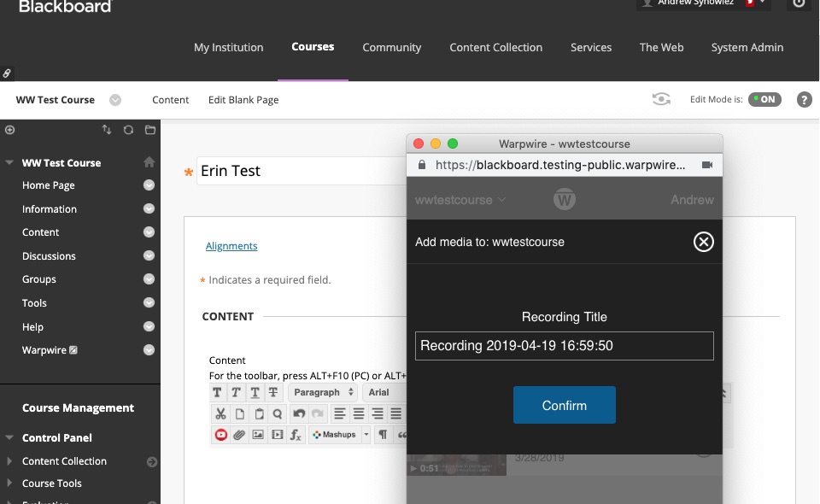This screenshot has width=820, height=504.
Task: Insert an image with the picture icon
Action: click(x=258, y=435)
